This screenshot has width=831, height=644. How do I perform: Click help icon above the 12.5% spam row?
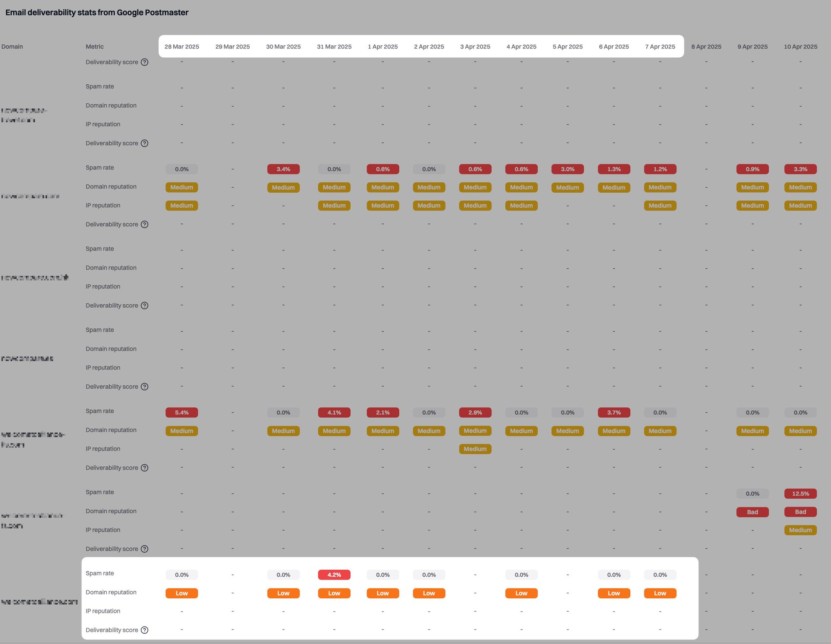click(x=144, y=468)
